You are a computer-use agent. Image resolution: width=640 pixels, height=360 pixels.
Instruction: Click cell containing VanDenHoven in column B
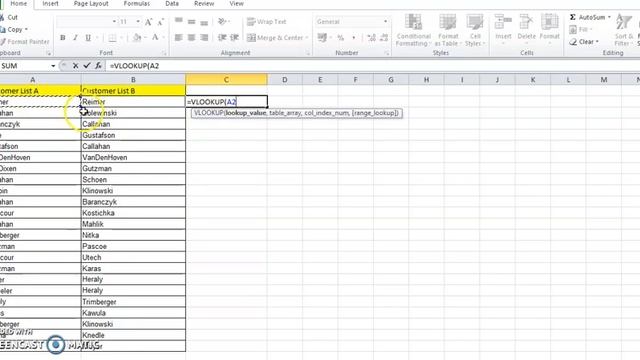pyautogui.click(x=133, y=158)
